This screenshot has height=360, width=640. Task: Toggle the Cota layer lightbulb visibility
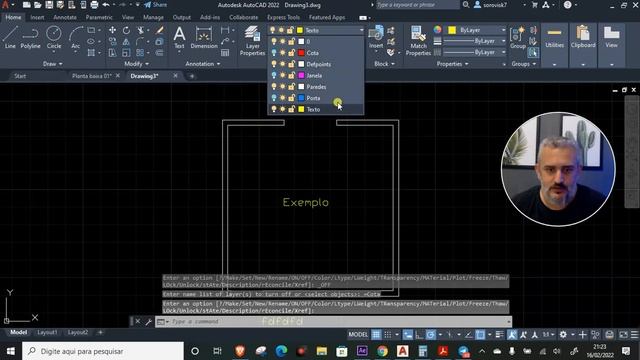273,53
